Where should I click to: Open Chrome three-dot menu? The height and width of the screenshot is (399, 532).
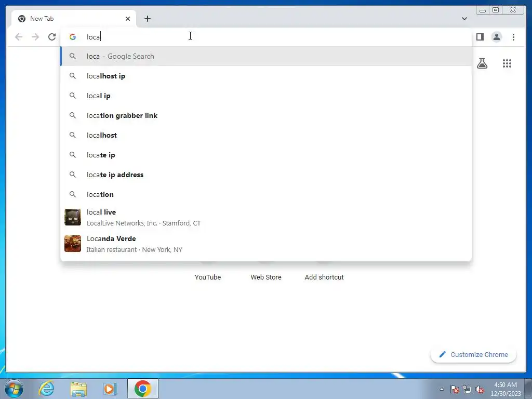[x=513, y=37]
